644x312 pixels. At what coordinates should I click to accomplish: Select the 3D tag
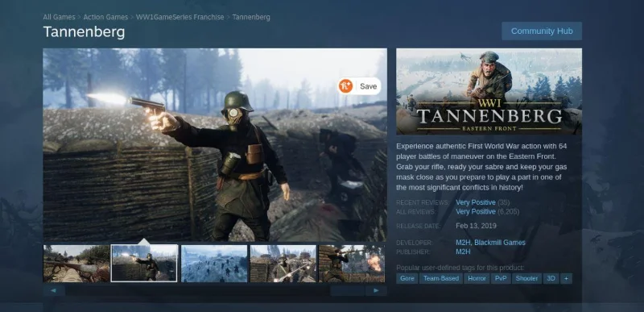pyautogui.click(x=551, y=278)
